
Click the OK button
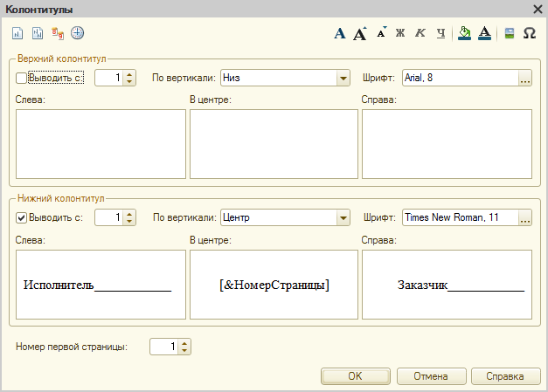point(355,376)
